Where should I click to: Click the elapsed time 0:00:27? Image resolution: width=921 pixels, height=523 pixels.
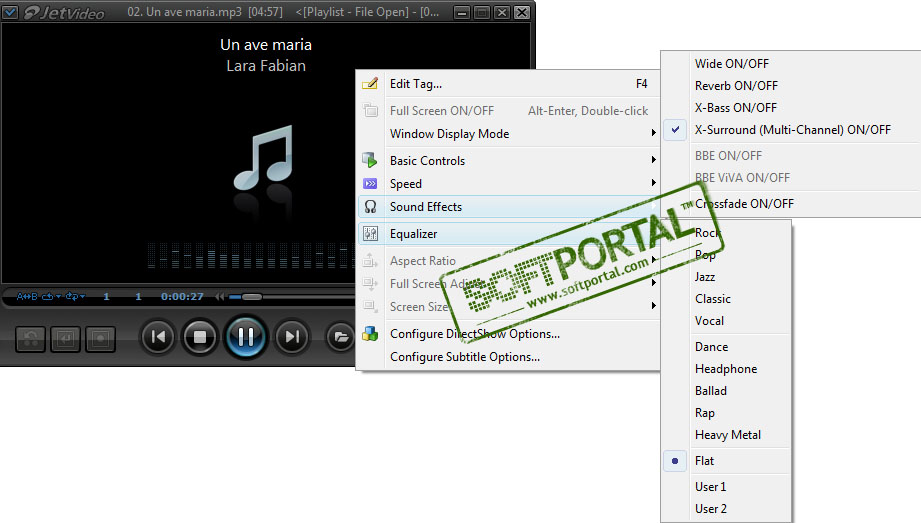(x=182, y=297)
